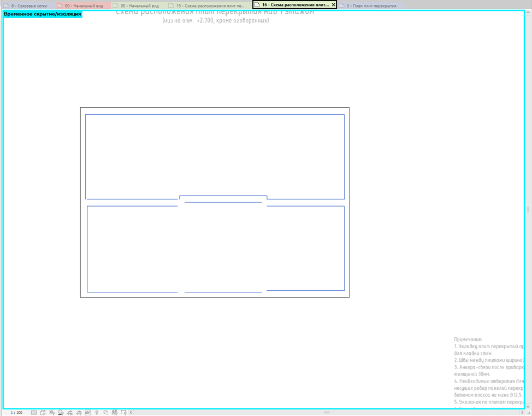The width and height of the screenshot is (532, 416).
Task: Open the 1:100 view scale selector
Action: pos(16,413)
